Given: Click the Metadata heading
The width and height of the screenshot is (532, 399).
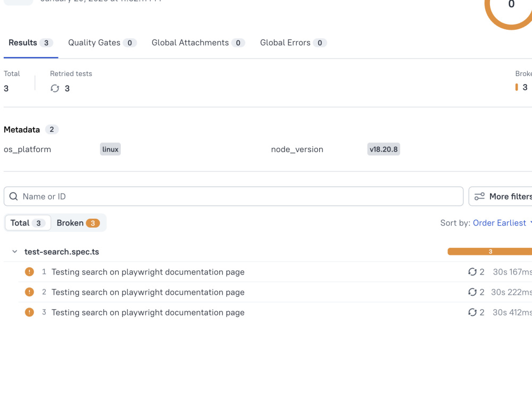Looking at the screenshot, I should (22, 130).
